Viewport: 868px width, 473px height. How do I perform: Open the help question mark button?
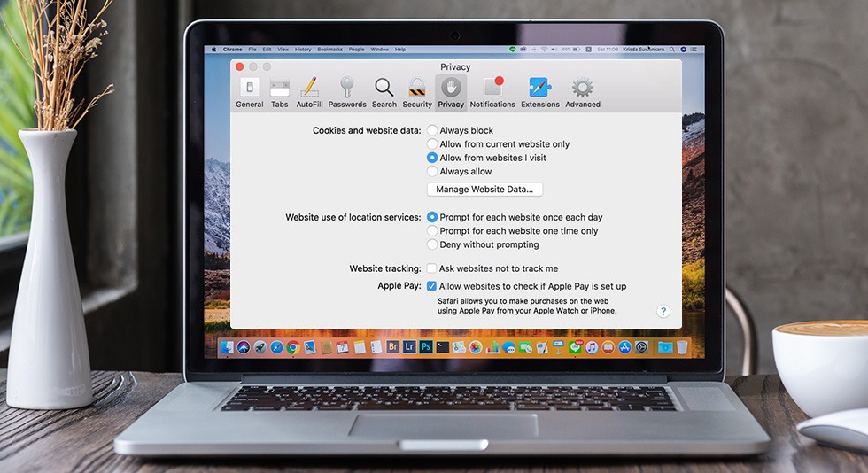663,311
